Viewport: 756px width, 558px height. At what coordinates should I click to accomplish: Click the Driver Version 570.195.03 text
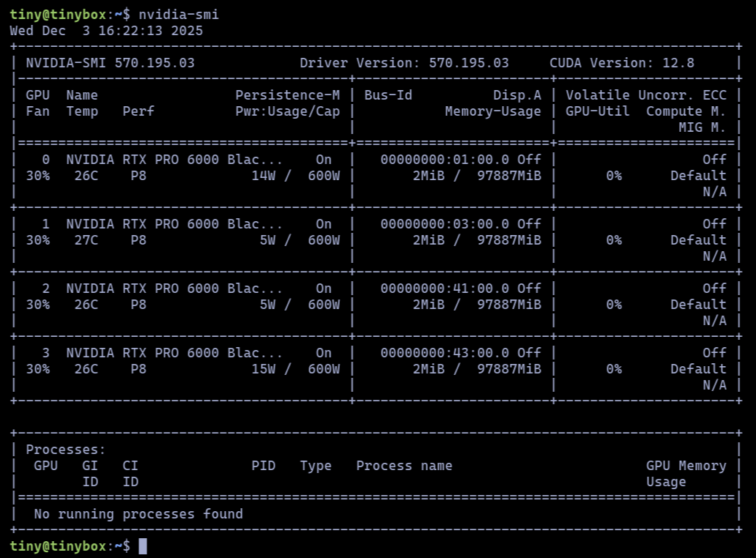(x=404, y=63)
